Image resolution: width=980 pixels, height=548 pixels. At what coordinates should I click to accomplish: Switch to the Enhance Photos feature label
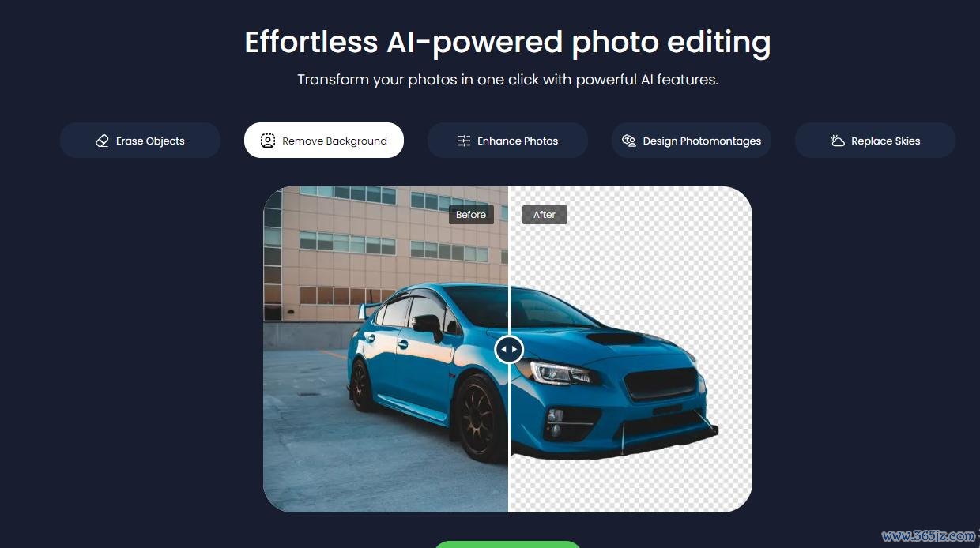(518, 141)
